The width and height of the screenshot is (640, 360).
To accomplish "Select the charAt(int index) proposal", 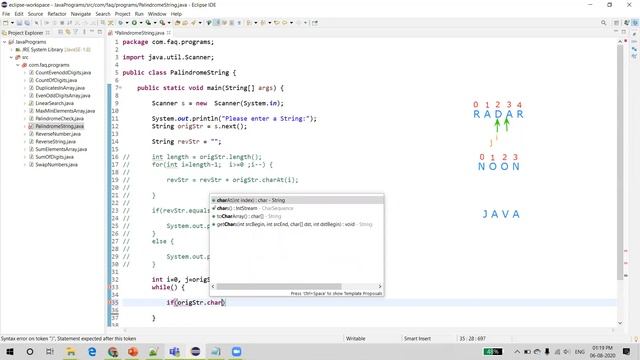I will [297, 200].
